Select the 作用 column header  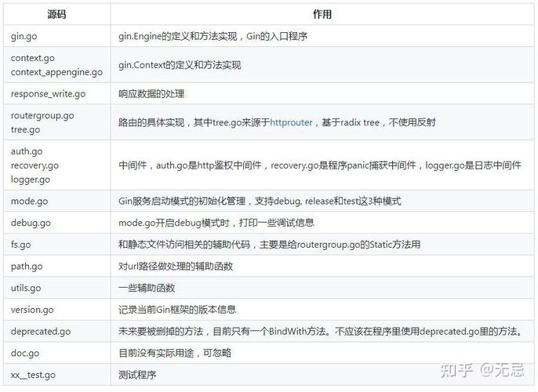tap(322, 14)
